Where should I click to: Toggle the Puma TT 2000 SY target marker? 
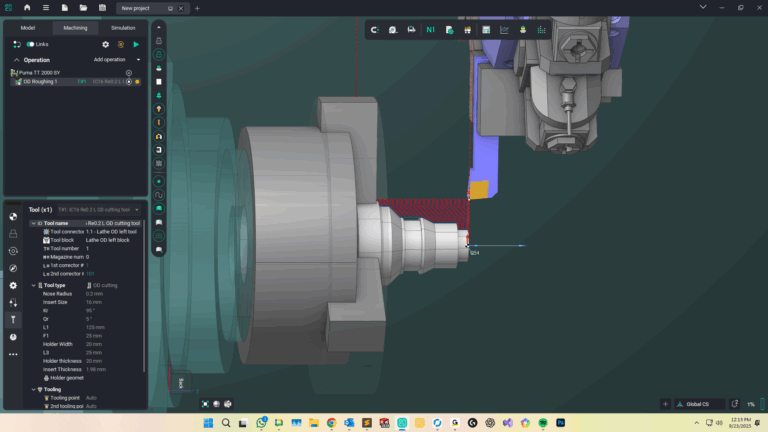(x=128, y=73)
